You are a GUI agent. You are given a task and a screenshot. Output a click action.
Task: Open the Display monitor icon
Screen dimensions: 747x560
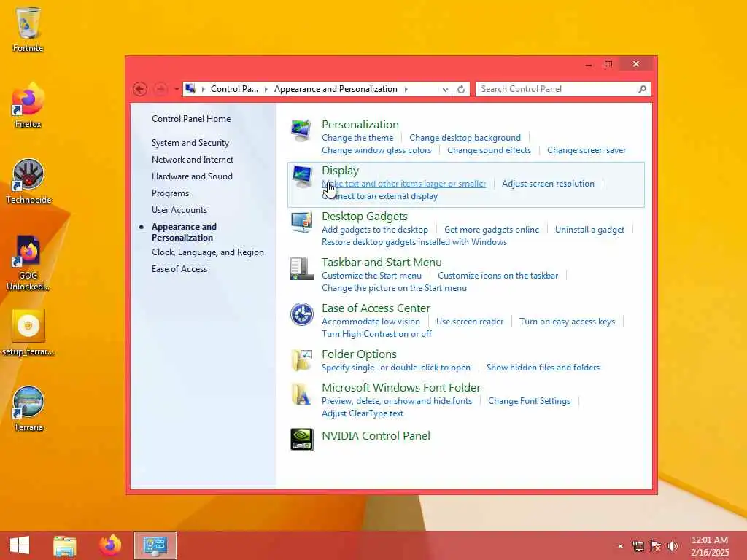(301, 176)
